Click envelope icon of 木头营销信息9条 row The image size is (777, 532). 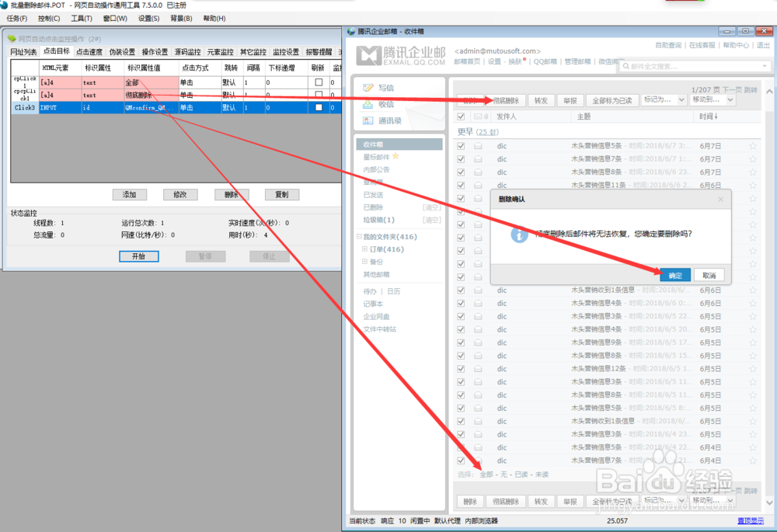(x=478, y=342)
